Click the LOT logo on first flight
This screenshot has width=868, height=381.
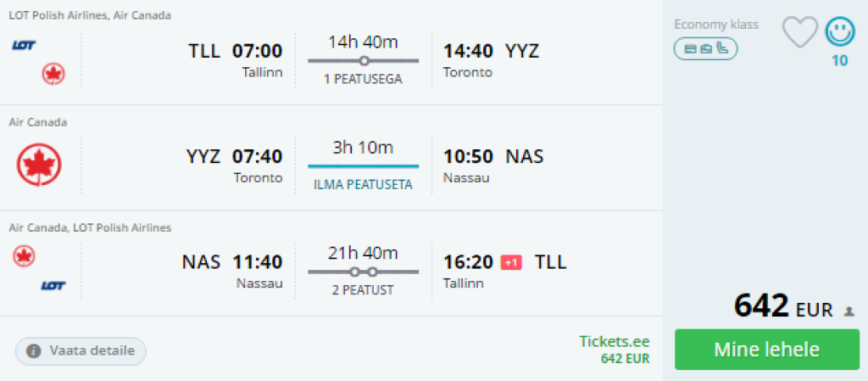pos(24,45)
